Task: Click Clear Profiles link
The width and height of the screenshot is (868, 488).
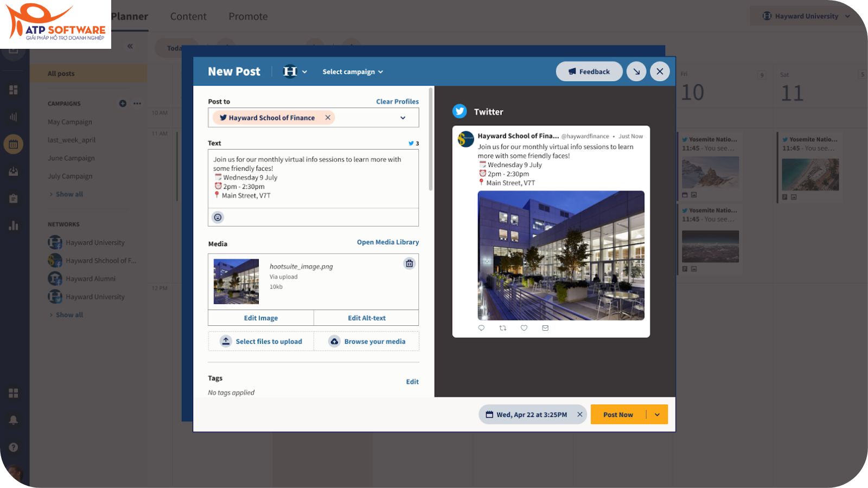Action: [398, 101]
